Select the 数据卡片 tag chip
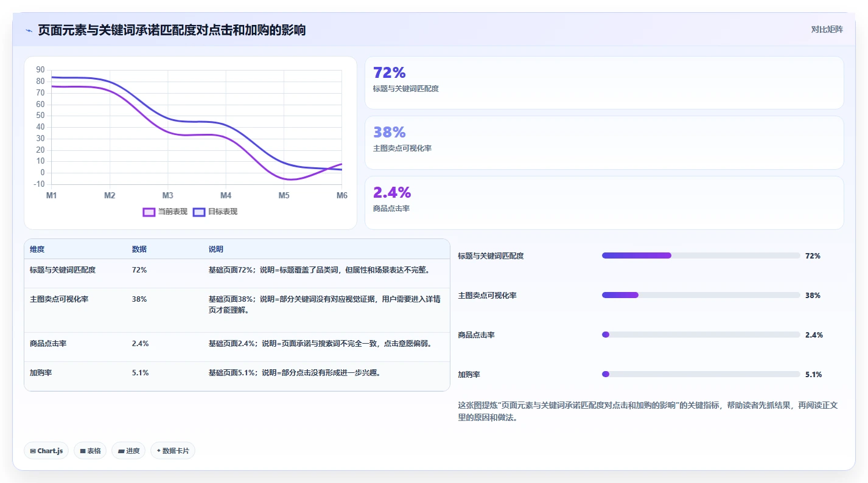The width and height of the screenshot is (868, 483). [x=173, y=451]
